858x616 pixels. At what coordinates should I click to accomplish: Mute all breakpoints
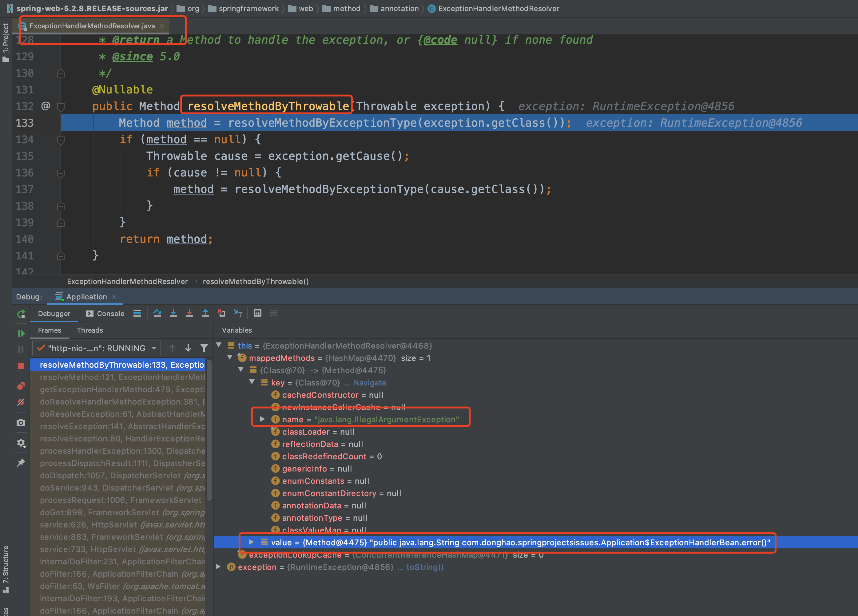point(21,402)
